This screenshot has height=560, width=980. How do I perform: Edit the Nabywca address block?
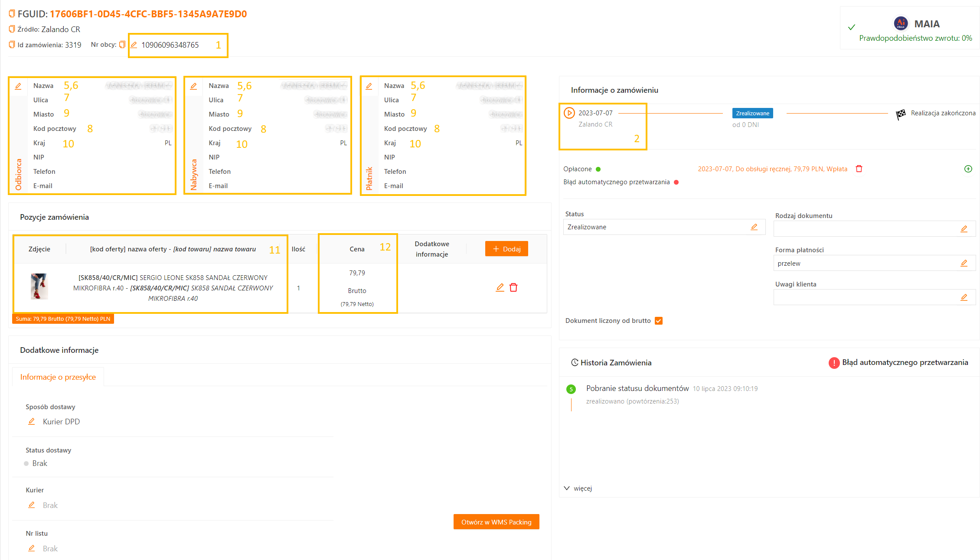(x=194, y=86)
